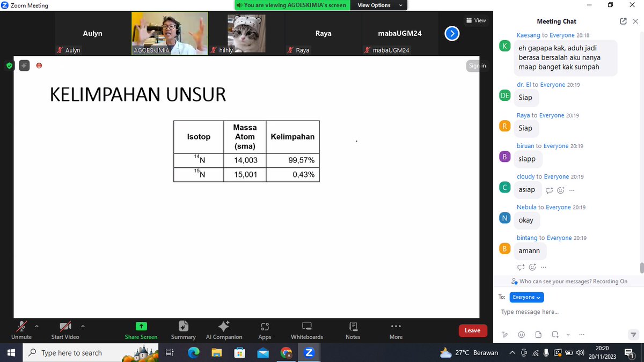Viewport: 644px width, 362px height.
Task: Open Task View from the taskbar
Action: pyautogui.click(x=169, y=353)
